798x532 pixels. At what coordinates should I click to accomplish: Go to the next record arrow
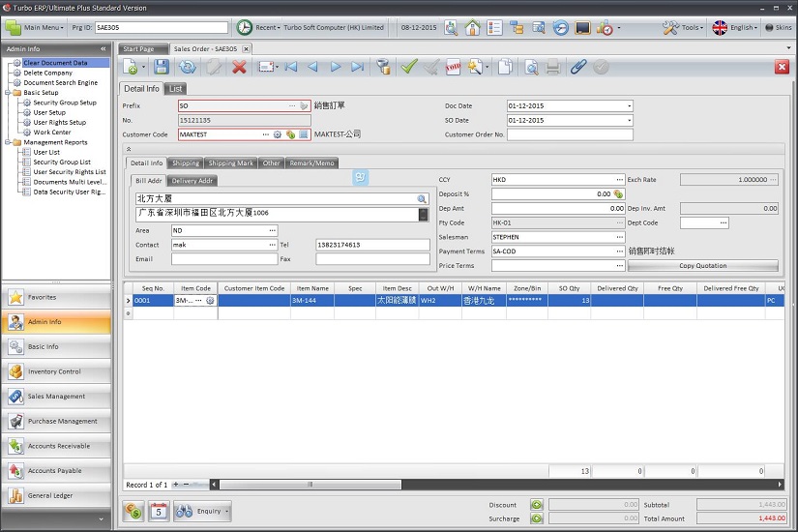336,67
